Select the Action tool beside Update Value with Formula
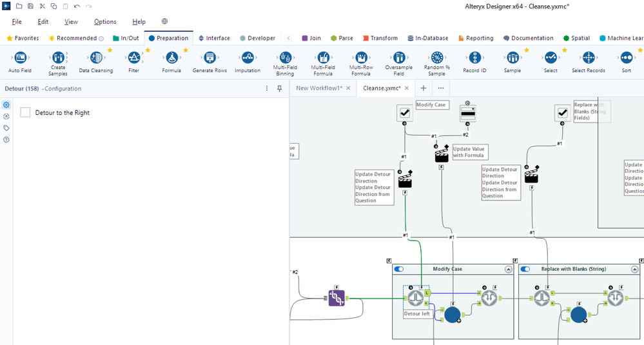Screen dimensions: 644x345 pos(442,155)
